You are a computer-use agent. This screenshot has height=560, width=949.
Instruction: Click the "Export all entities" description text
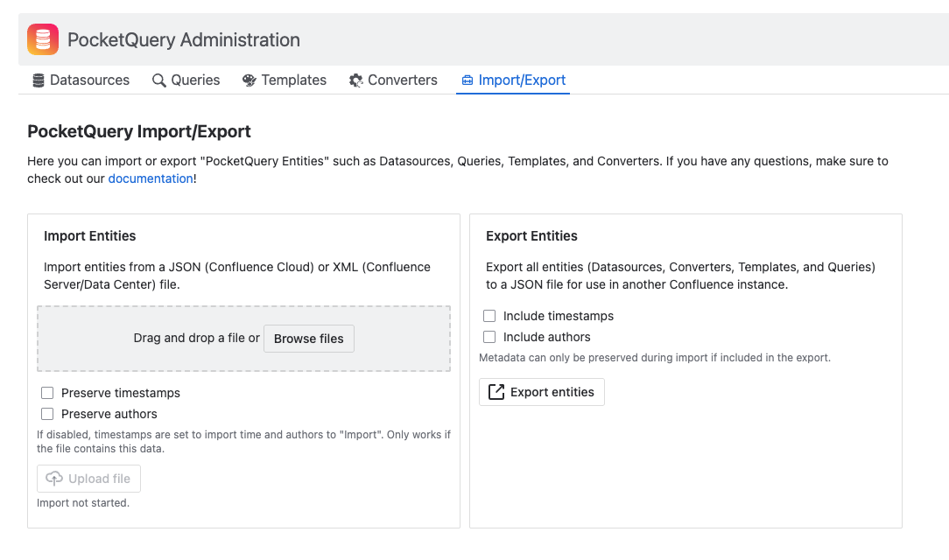click(x=681, y=276)
